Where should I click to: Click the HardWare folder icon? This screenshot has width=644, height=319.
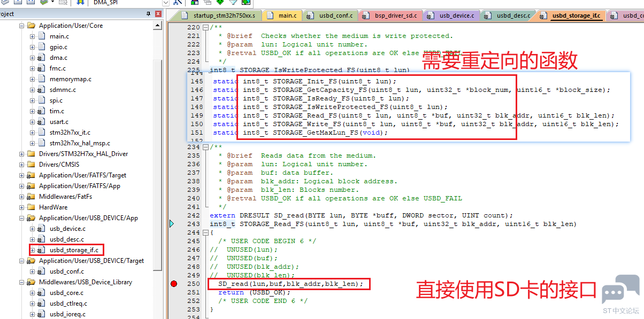(x=31, y=207)
